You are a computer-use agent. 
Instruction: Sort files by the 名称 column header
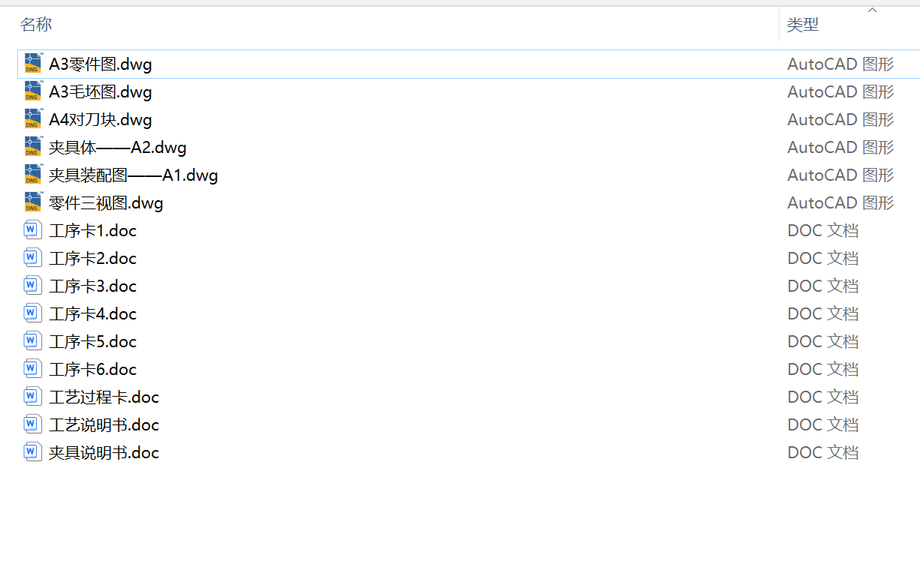36,25
